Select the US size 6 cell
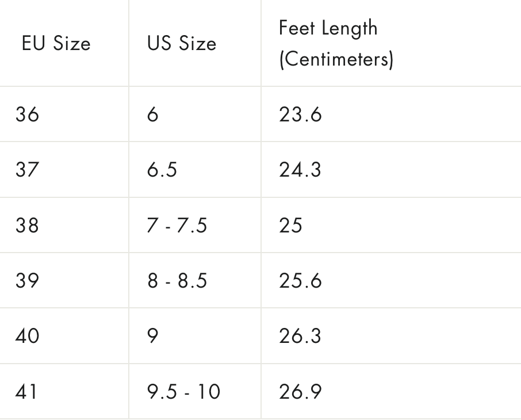521x420 pixels. [x=153, y=114]
